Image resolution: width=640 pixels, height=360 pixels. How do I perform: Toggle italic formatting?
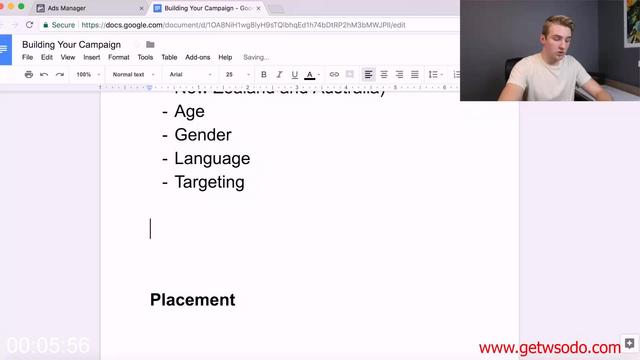[x=279, y=74]
